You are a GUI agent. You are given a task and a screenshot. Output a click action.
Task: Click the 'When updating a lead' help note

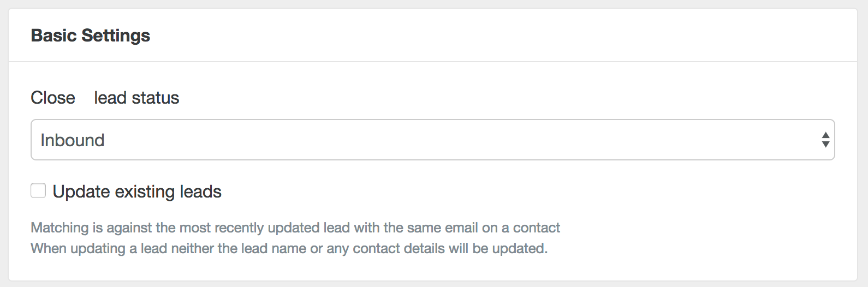coord(289,248)
